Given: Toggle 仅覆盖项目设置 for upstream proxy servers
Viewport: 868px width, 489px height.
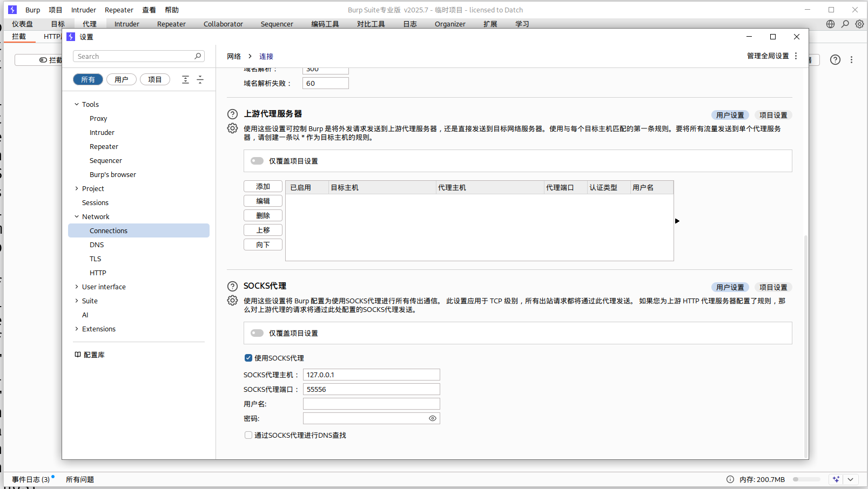Looking at the screenshot, I should pyautogui.click(x=257, y=161).
